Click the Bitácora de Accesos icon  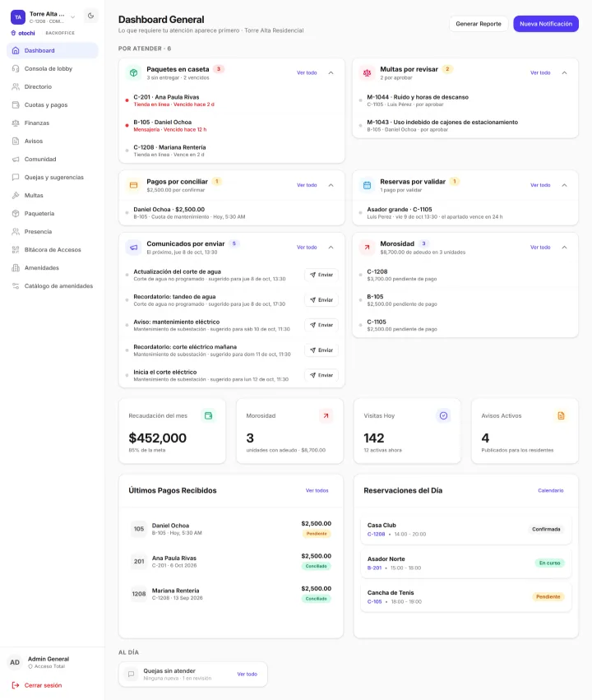pyautogui.click(x=16, y=249)
